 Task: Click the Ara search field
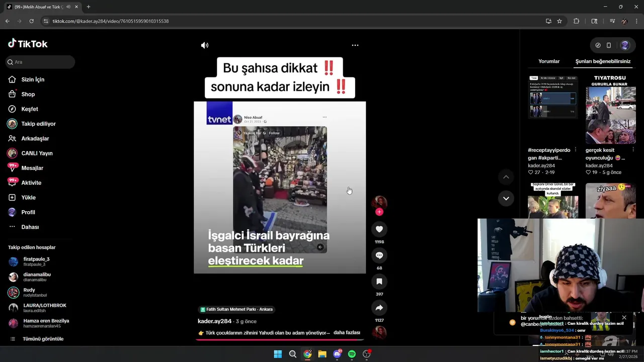[40, 62]
